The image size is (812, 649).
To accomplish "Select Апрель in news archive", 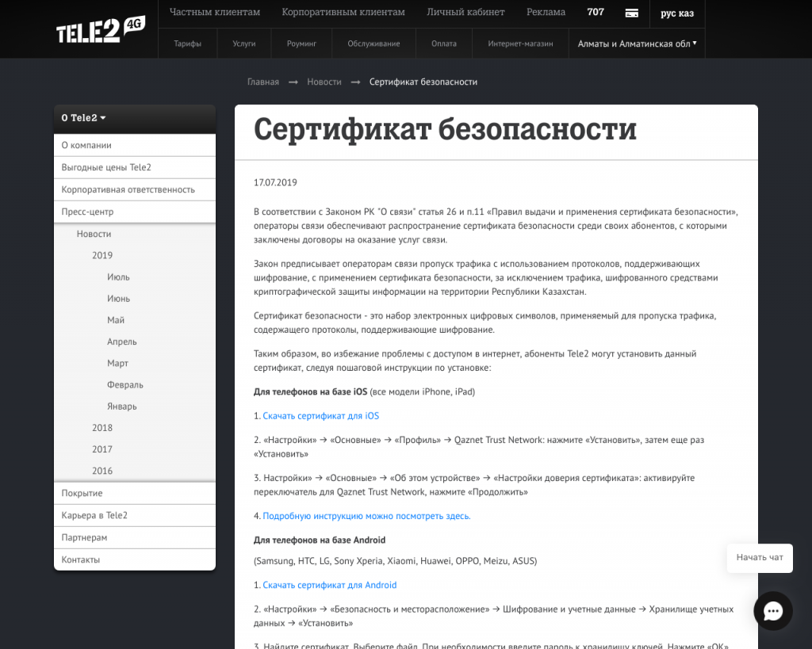I will (121, 342).
